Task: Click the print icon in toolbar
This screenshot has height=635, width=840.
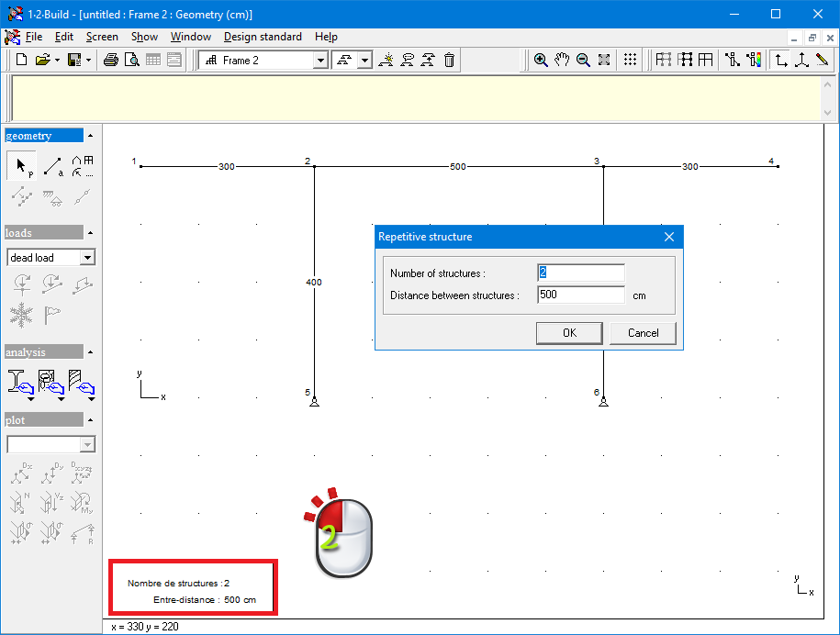Action: 111,61
